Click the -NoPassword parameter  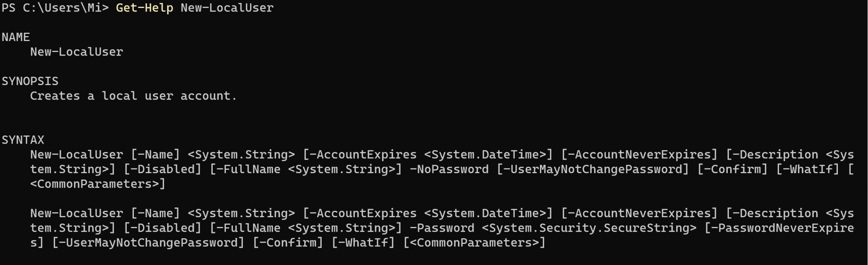(x=449, y=169)
